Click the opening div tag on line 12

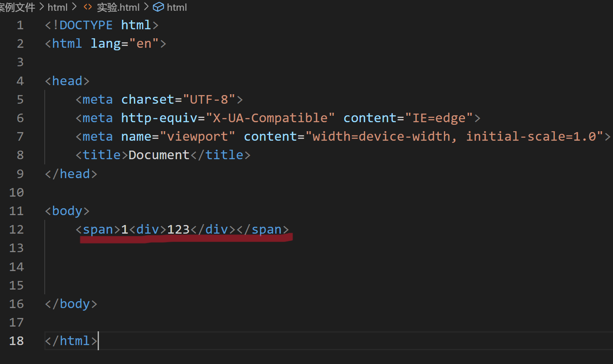148,229
